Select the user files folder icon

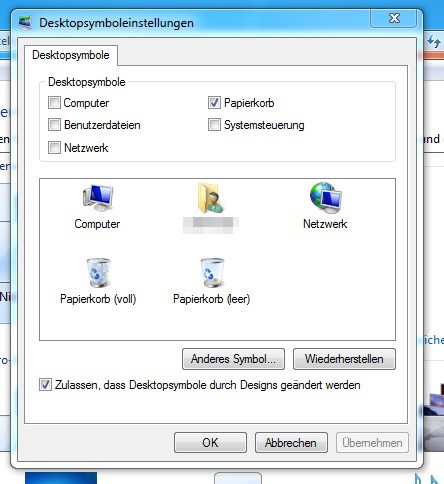[211, 198]
